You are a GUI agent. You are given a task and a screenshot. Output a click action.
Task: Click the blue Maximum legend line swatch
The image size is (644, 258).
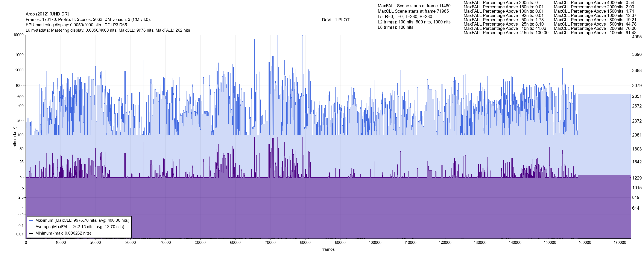31,220
